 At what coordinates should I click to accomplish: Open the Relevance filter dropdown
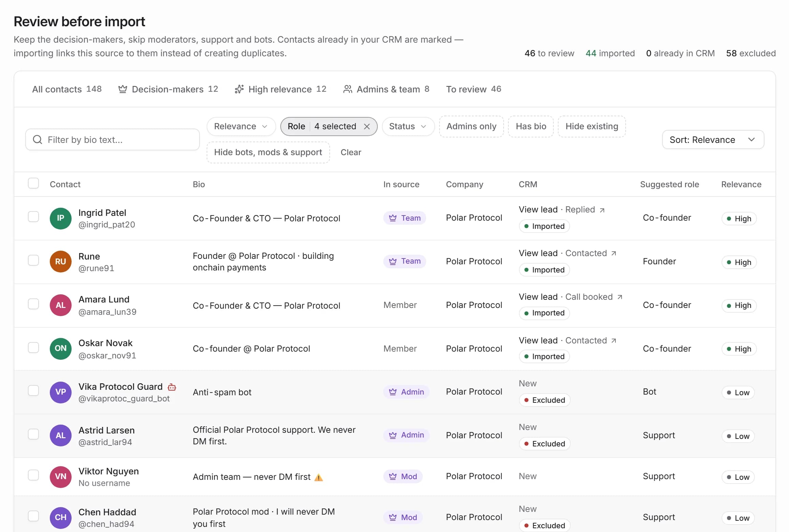241,127
